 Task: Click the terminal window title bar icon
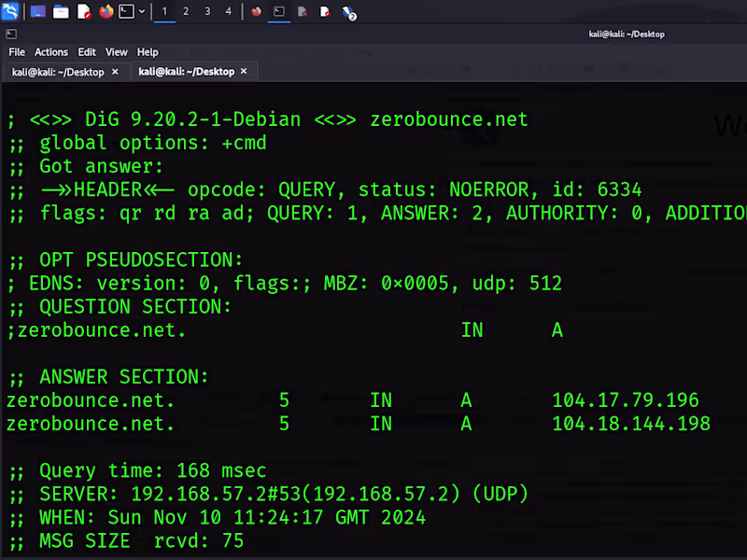click(11, 34)
